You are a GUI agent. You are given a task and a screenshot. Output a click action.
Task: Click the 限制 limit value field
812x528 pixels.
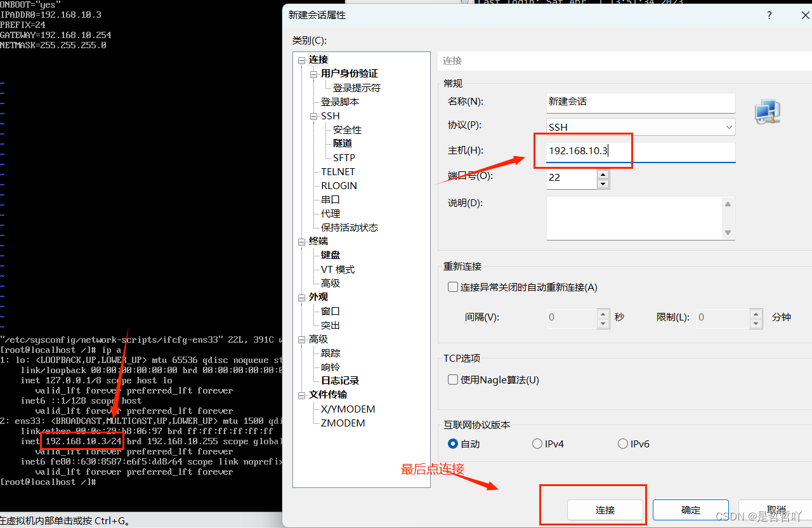coord(723,317)
